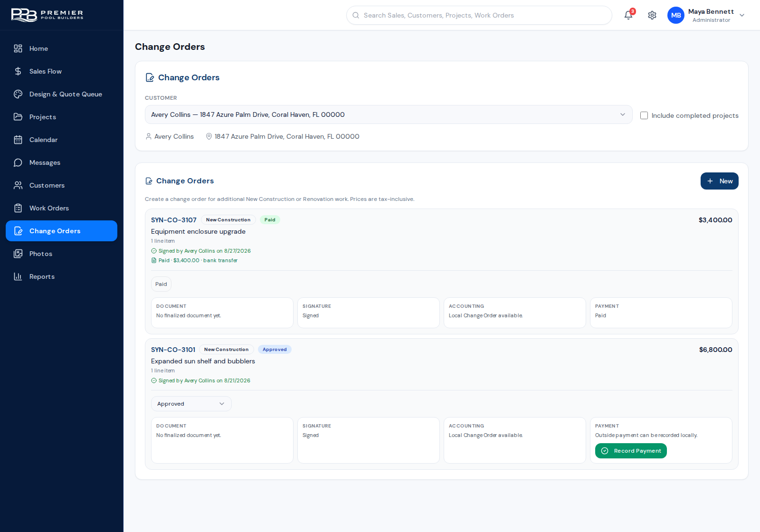This screenshot has width=760, height=532.
Task: Click the Paid status chip below SYN-CO-3107
Action: [161, 284]
